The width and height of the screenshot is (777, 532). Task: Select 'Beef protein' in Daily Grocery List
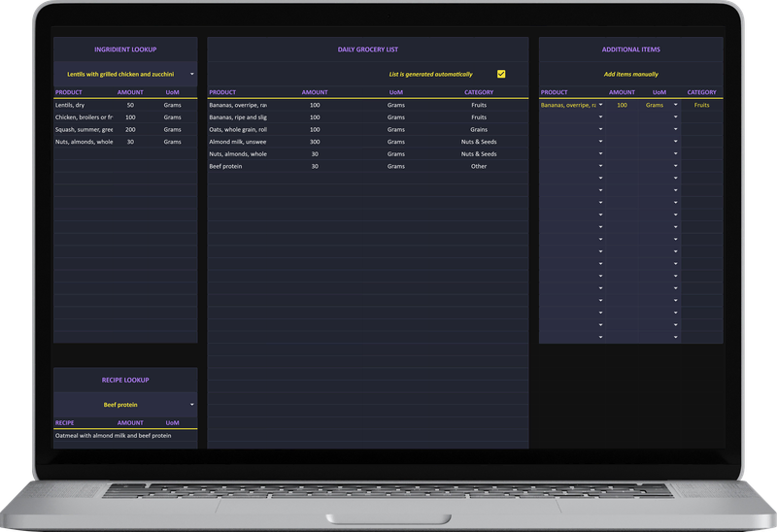click(225, 166)
